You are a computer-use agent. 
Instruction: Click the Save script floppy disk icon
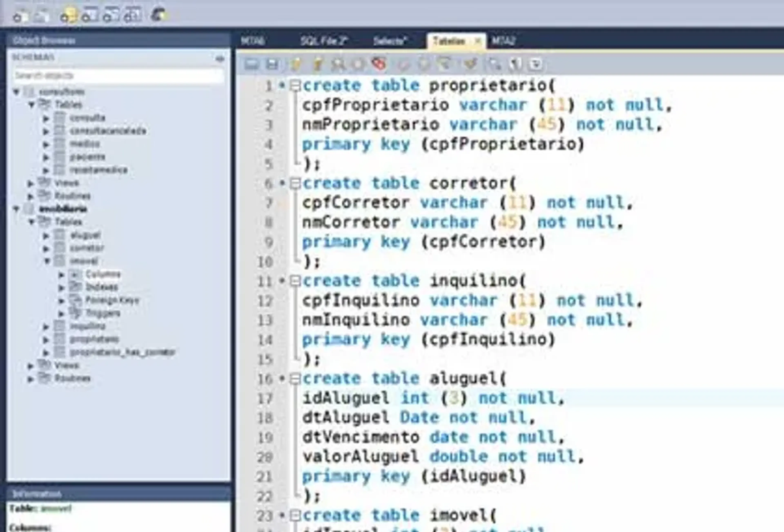click(x=272, y=64)
